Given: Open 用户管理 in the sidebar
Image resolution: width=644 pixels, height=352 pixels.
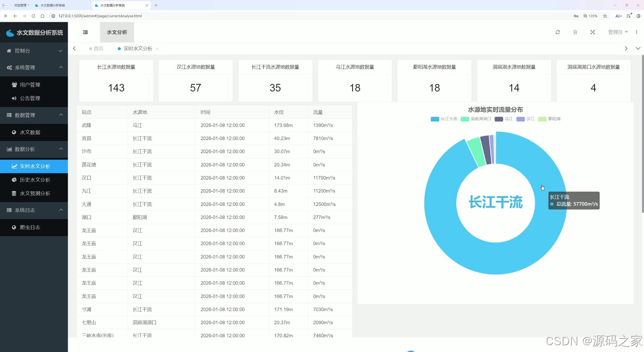Looking at the screenshot, I should pyautogui.click(x=30, y=85).
